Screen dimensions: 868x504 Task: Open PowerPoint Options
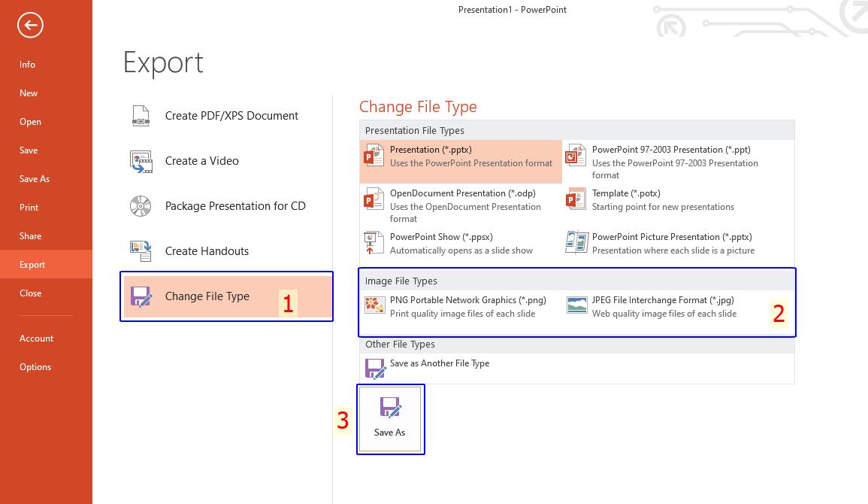point(35,366)
